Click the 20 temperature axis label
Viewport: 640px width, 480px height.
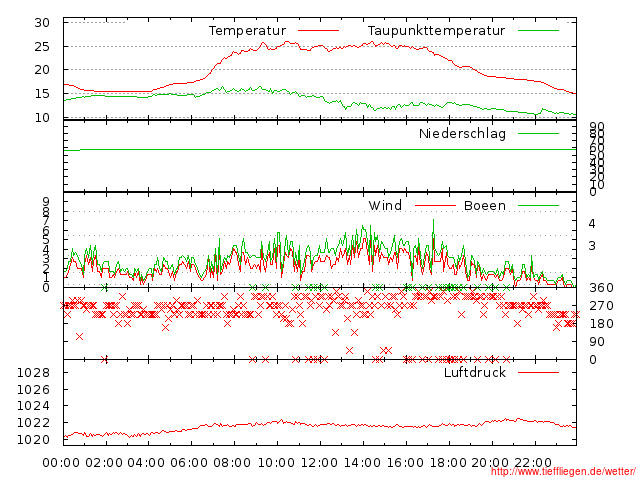42,70
